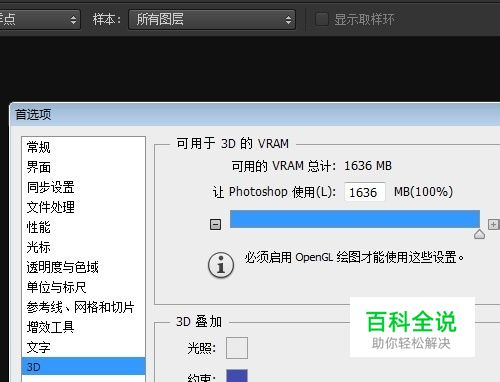Select 常规 in the preferences list

tap(83, 147)
